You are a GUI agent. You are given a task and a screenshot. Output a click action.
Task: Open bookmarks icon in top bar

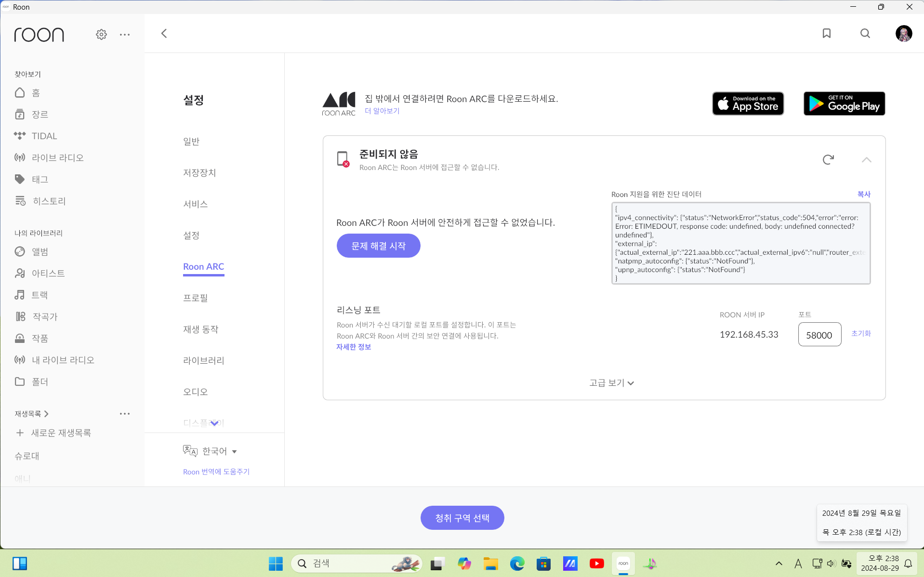click(827, 33)
